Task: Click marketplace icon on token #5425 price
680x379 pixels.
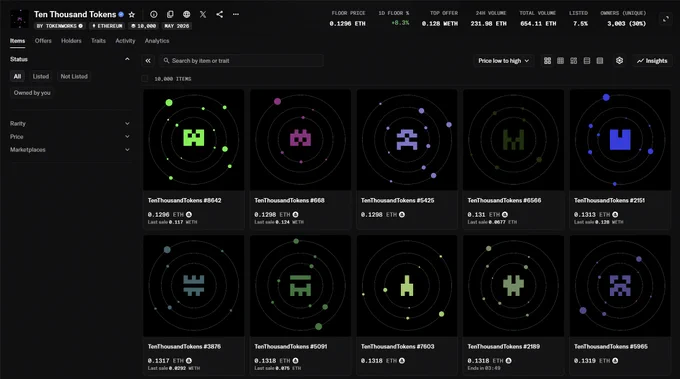Action: 402,214
